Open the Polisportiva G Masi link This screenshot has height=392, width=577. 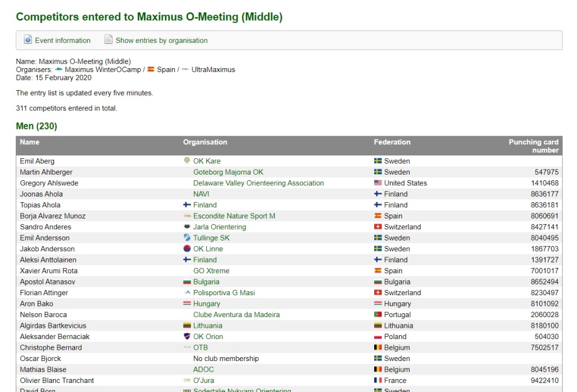point(224,293)
